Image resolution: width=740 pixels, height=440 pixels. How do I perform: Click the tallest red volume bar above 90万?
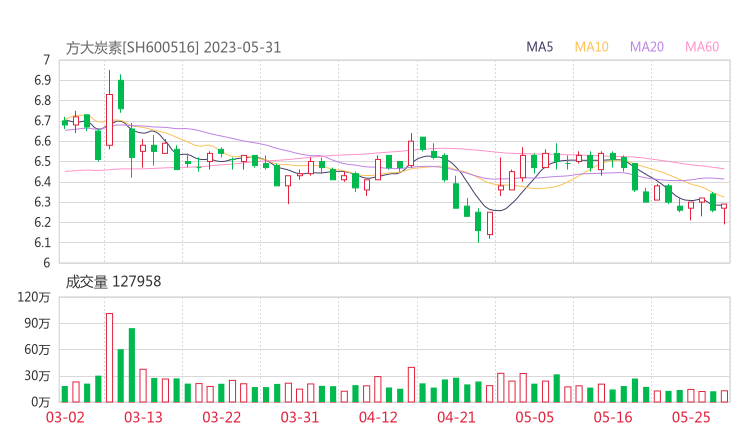[109, 358]
